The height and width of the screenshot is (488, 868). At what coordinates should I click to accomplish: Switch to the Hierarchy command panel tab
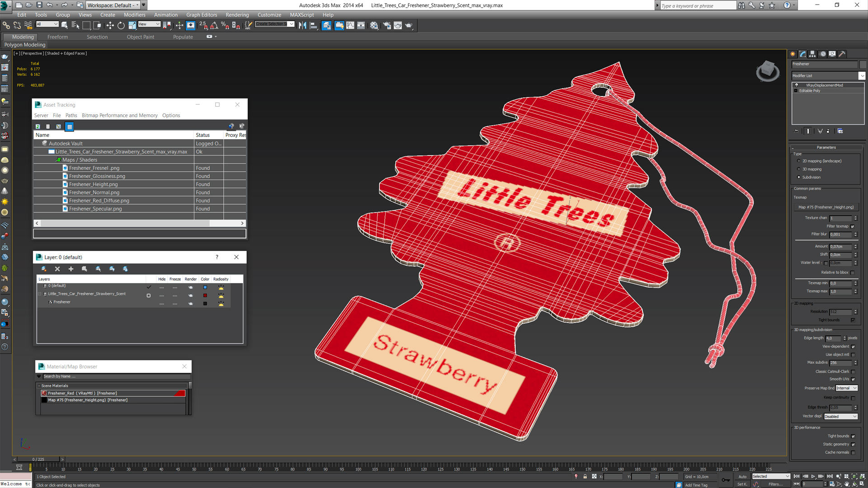pyautogui.click(x=812, y=54)
